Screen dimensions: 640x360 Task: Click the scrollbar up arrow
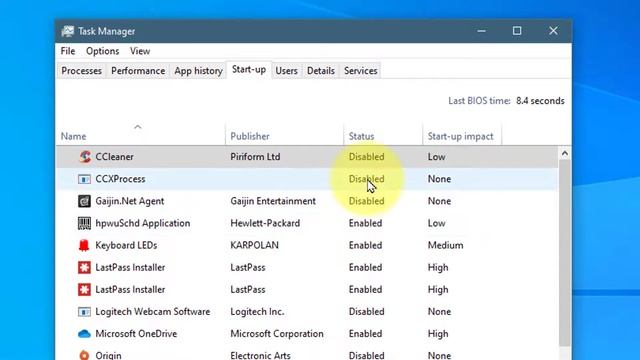coord(564,153)
